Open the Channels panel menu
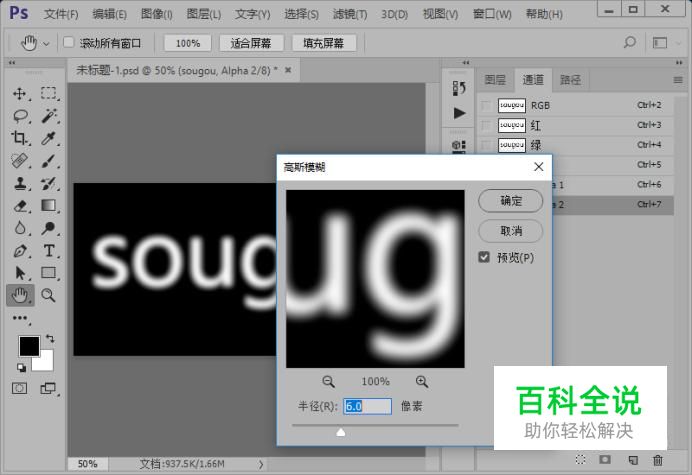This screenshot has width=692, height=475. [x=678, y=80]
